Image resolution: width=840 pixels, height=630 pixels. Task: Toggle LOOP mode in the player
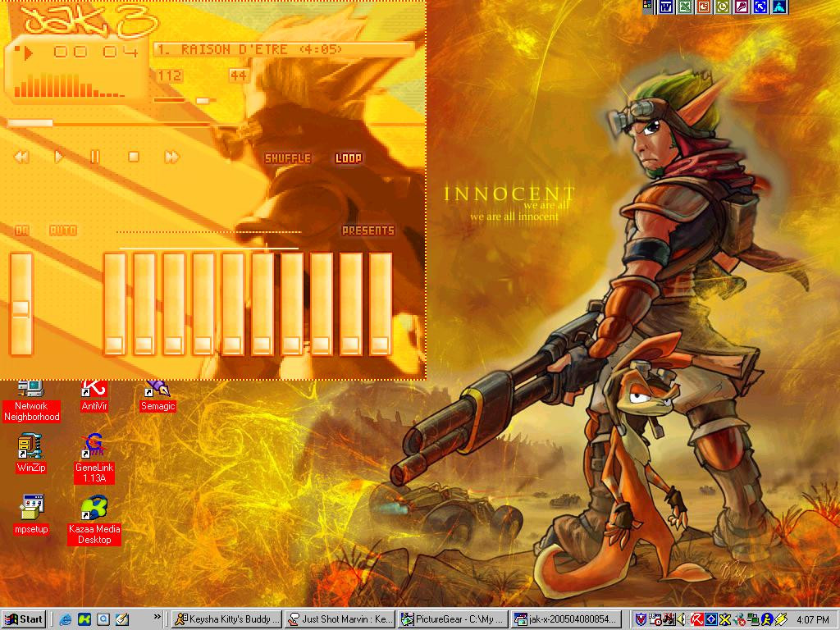[348, 158]
